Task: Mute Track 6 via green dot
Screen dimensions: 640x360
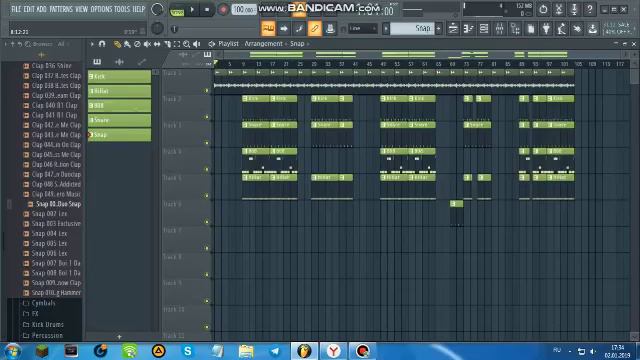Action: (x=207, y=222)
